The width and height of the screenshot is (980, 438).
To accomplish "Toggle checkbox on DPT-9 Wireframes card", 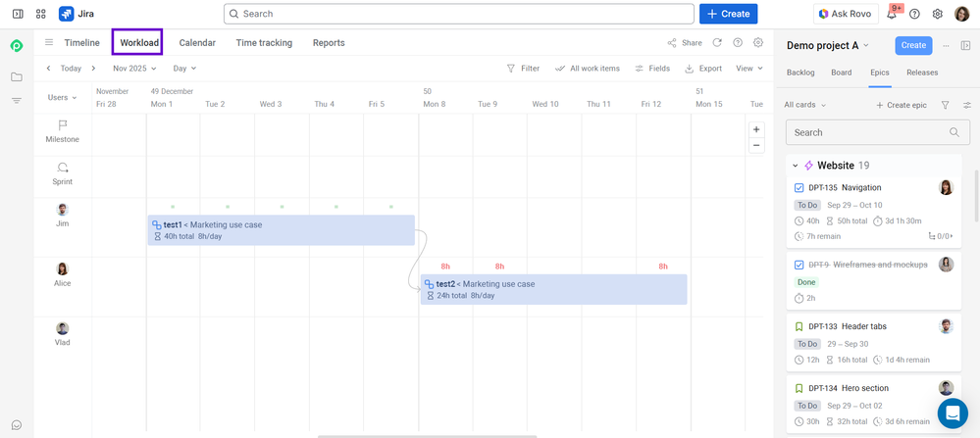I will click(799, 265).
